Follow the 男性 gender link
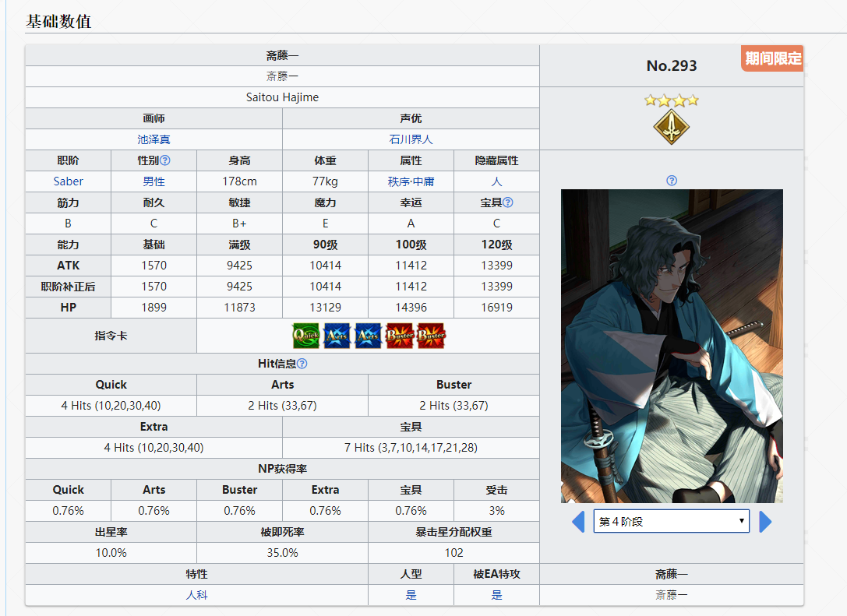The width and height of the screenshot is (847, 616). click(x=154, y=181)
